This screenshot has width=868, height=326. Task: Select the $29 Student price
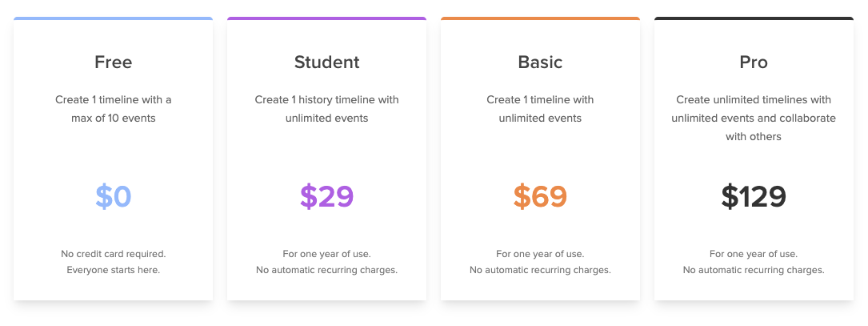point(326,196)
